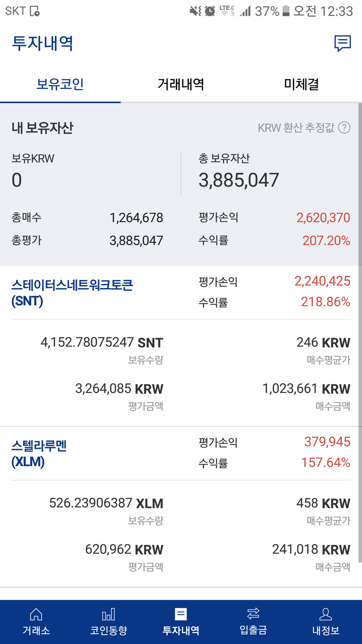362x644 pixels.
Task: Tap the alarm clock status icon
Action: click(x=210, y=11)
